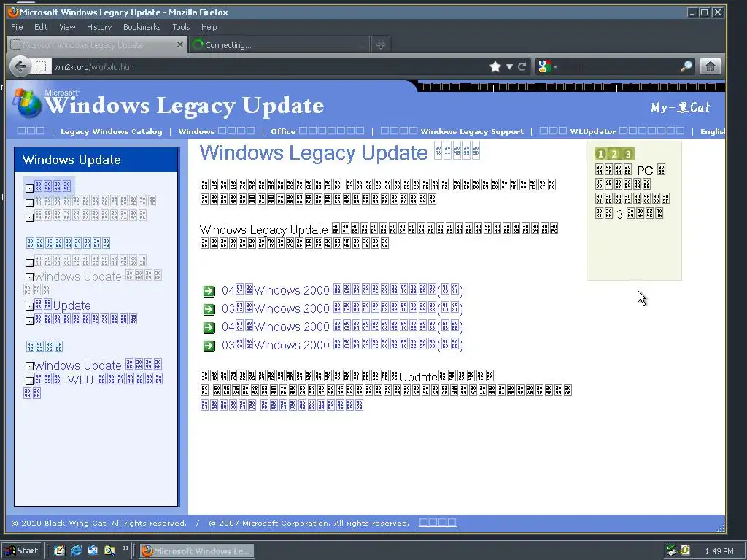
Task: Open the Windows nav link after Catalog
Action: [216, 131]
